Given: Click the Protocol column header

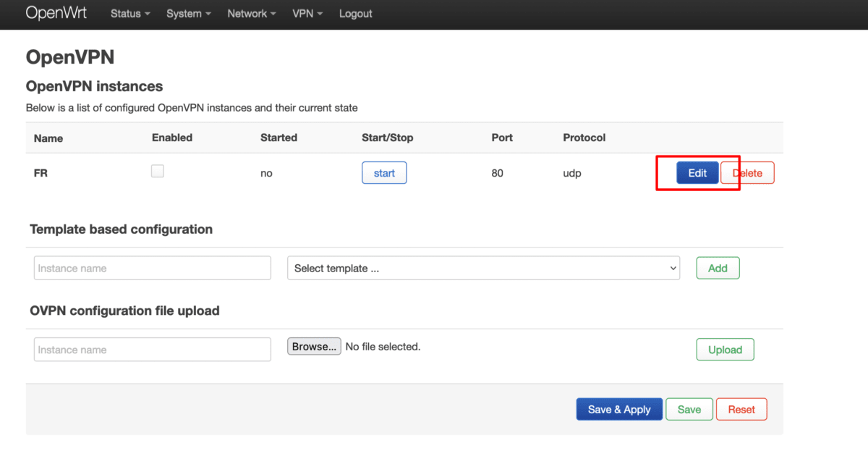Looking at the screenshot, I should pos(584,138).
